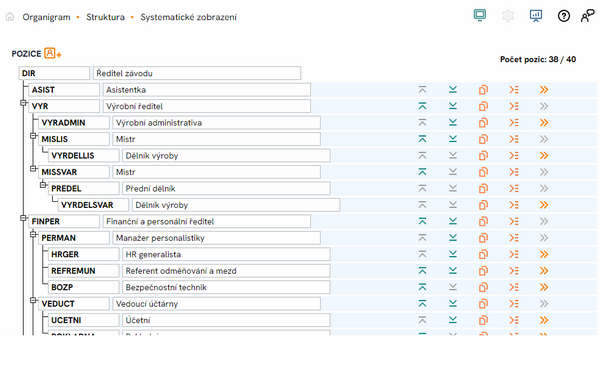Go to Organigram in breadcrumb
600x378 pixels.
[46, 17]
